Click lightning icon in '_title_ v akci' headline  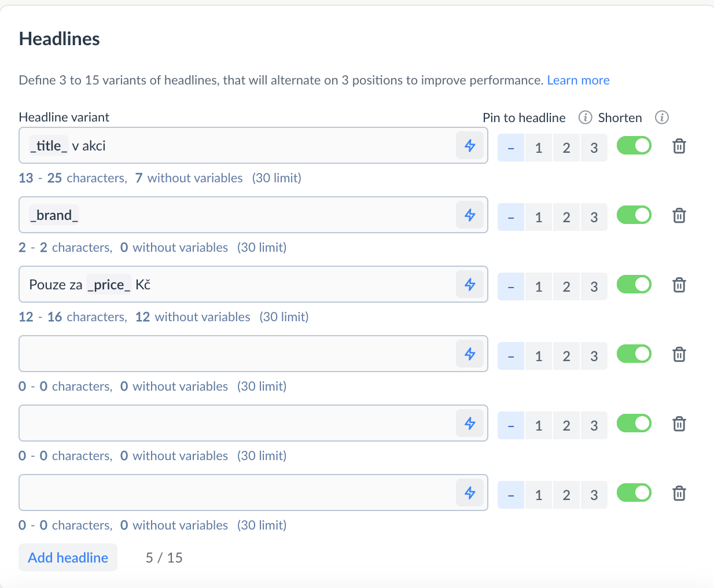pyautogui.click(x=470, y=146)
